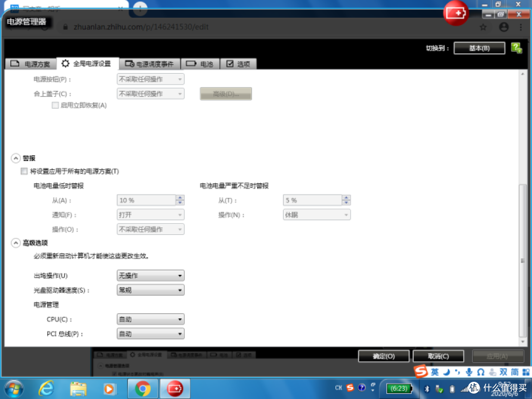Click safely remove hardware tray icon
Image resolution: width=532 pixels, height=399 pixels.
439,389
